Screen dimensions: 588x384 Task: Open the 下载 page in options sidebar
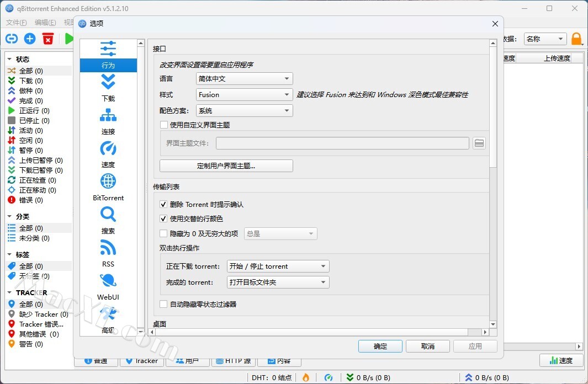click(108, 88)
